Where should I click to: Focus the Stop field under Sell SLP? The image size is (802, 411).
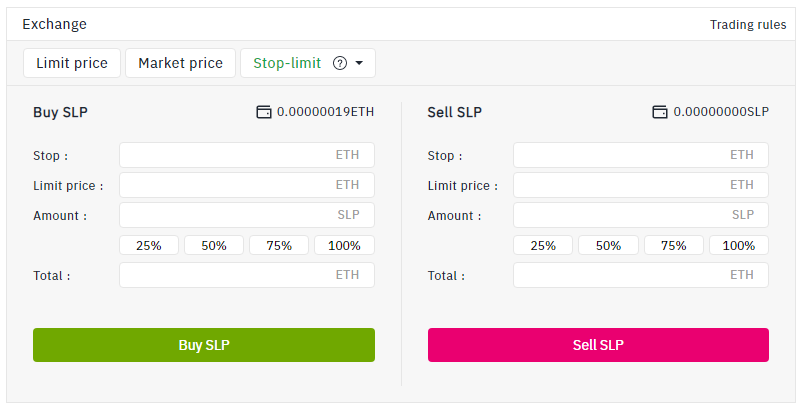coord(641,155)
